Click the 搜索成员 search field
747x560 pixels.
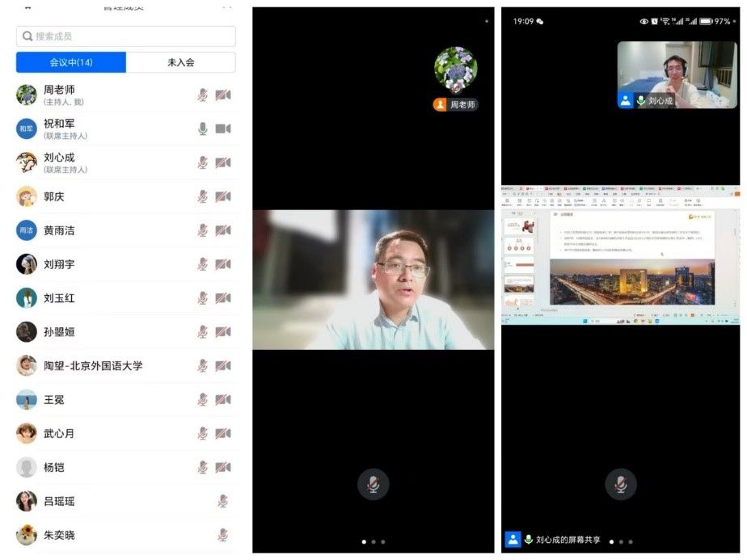coord(126,36)
